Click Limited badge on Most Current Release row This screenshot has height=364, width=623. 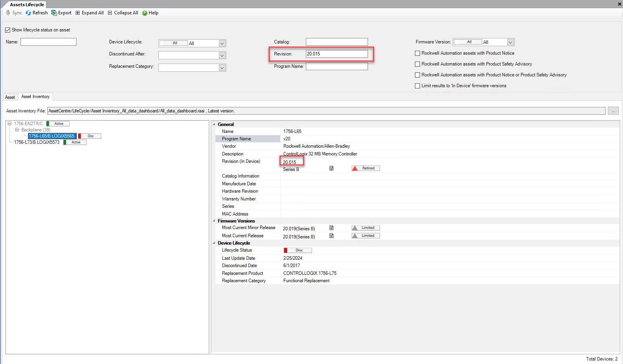click(x=366, y=236)
